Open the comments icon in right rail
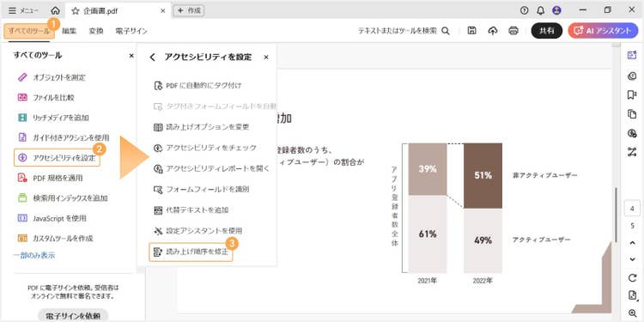 [632, 76]
